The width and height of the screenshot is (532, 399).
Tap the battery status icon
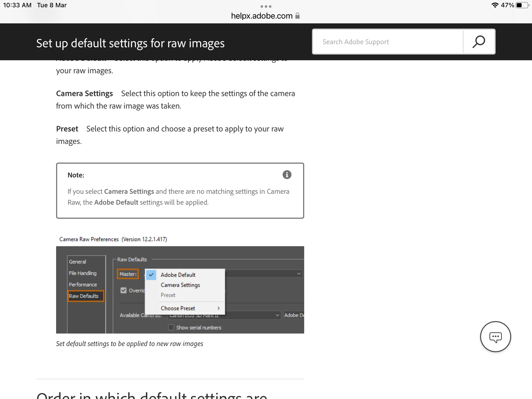(522, 5)
